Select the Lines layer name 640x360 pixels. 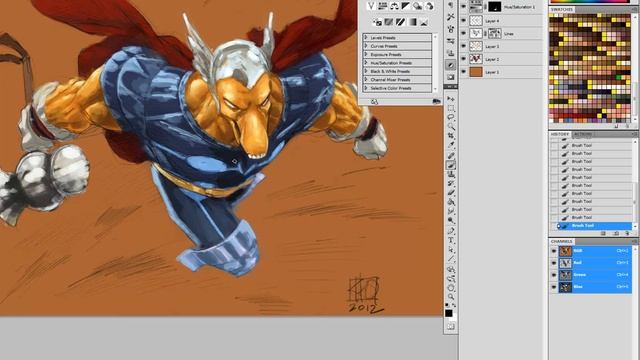[509, 34]
